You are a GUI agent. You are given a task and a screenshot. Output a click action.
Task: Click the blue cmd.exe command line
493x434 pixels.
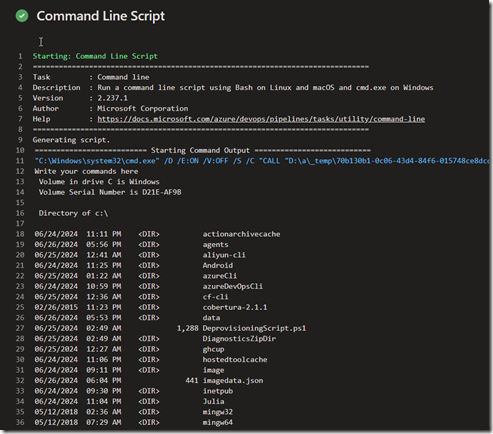pos(262,161)
